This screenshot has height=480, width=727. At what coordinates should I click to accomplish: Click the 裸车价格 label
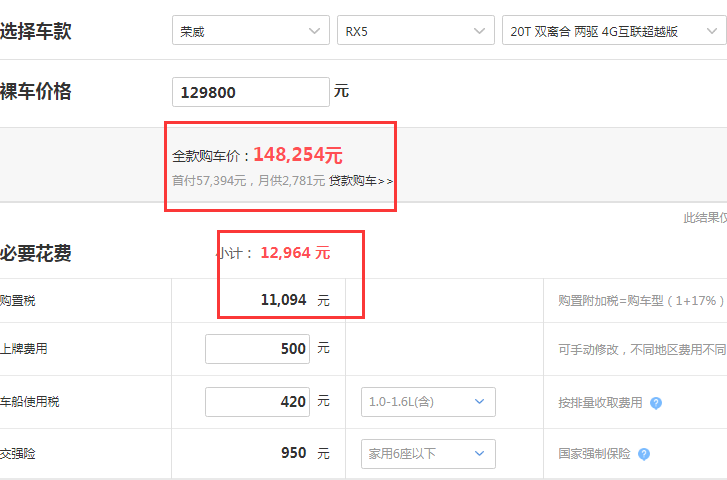[x=36, y=91]
